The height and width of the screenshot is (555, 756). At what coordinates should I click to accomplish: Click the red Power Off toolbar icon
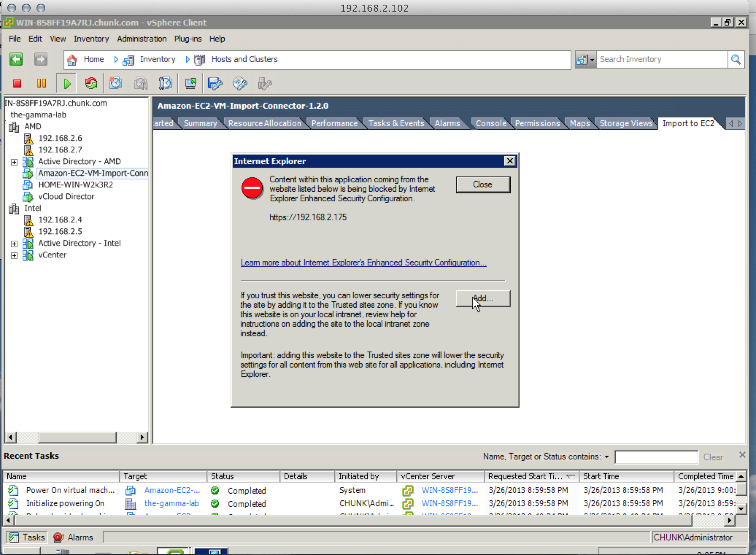[x=17, y=84]
